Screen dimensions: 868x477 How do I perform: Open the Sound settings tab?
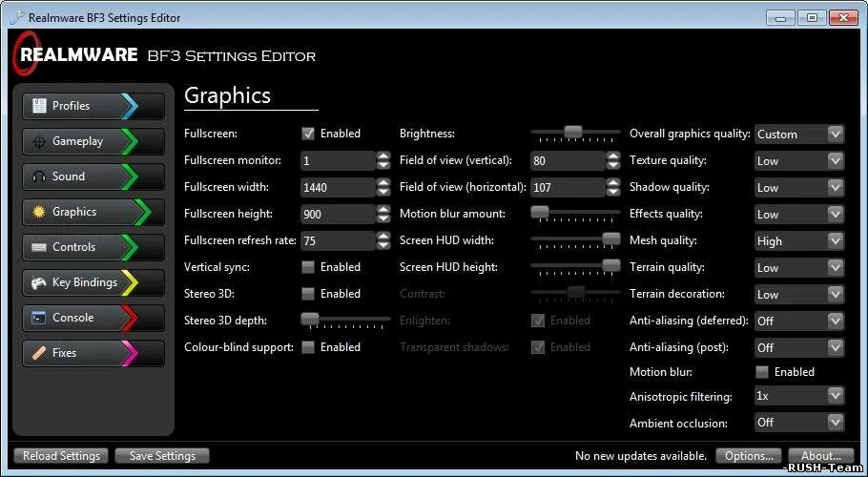(93, 177)
